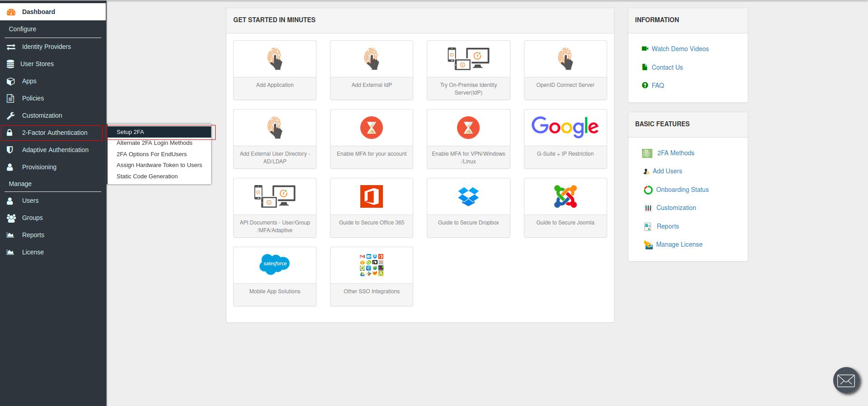868x406 pixels.
Task: Open the Dashboard menu item
Action: point(53,12)
